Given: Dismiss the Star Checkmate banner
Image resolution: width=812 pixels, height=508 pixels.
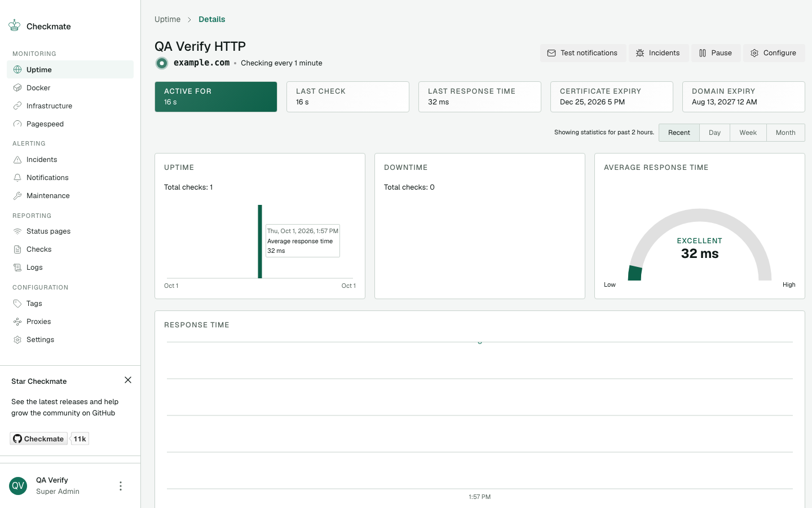Looking at the screenshot, I should 128,380.
